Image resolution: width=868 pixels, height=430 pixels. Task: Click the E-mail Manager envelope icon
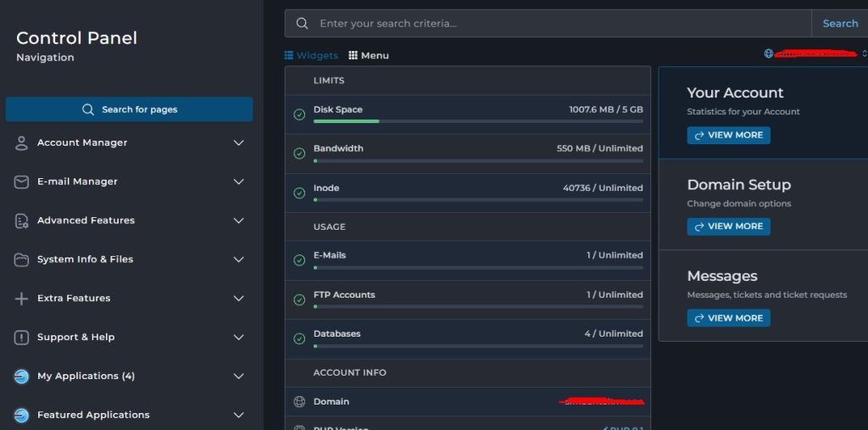pos(21,181)
